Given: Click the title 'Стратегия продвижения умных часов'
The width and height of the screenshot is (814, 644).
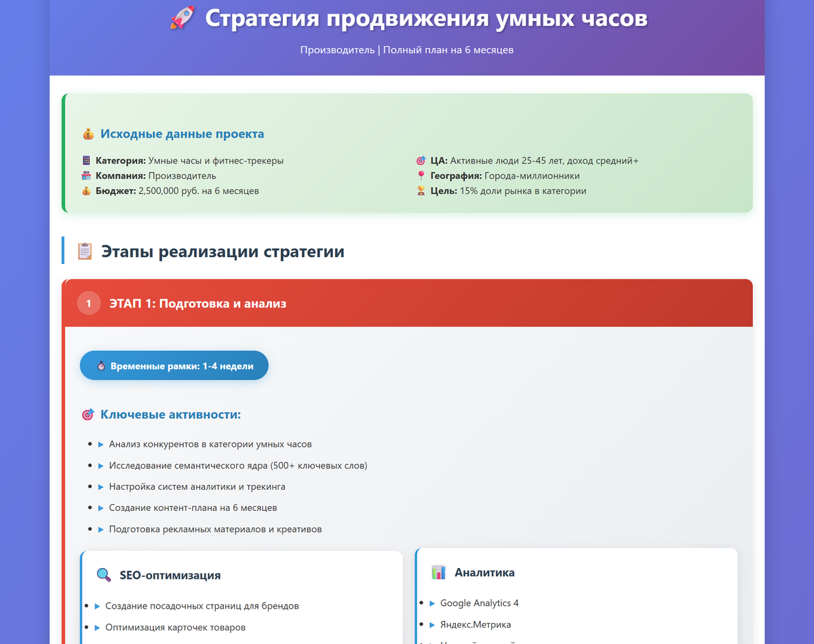Looking at the screenshot, I should 426,18.
